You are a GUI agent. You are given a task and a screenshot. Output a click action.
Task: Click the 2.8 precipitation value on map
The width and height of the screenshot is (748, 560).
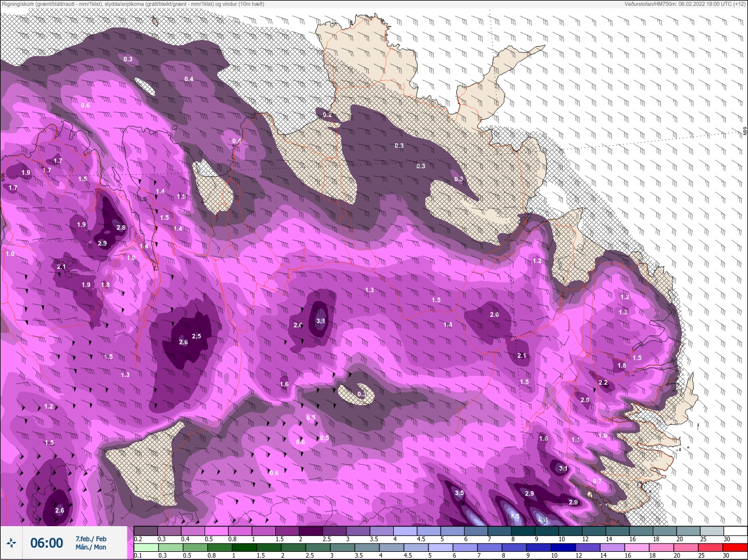(121, 228)
